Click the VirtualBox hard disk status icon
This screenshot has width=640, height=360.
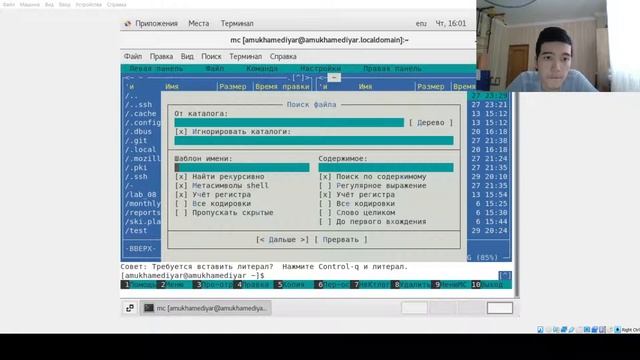coord(540,329)
